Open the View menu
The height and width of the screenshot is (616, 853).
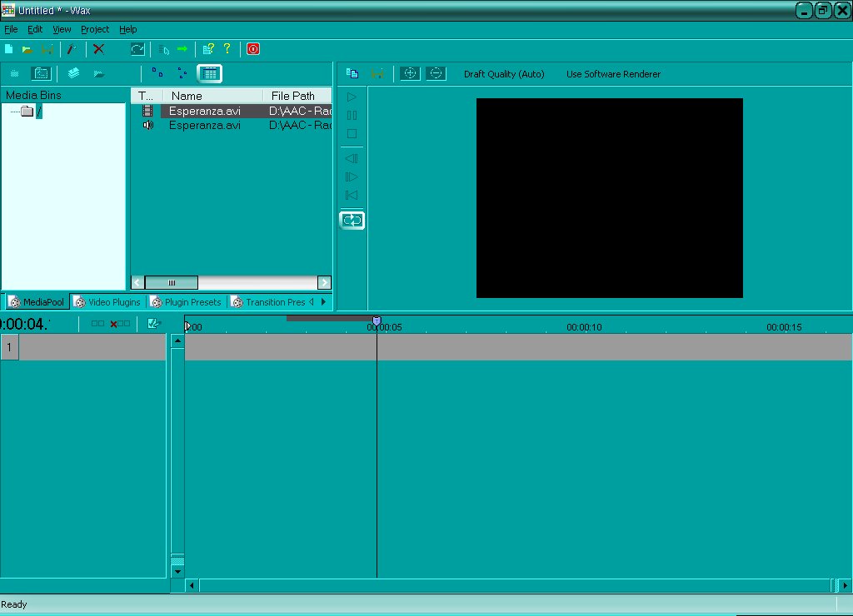(62, 29)
